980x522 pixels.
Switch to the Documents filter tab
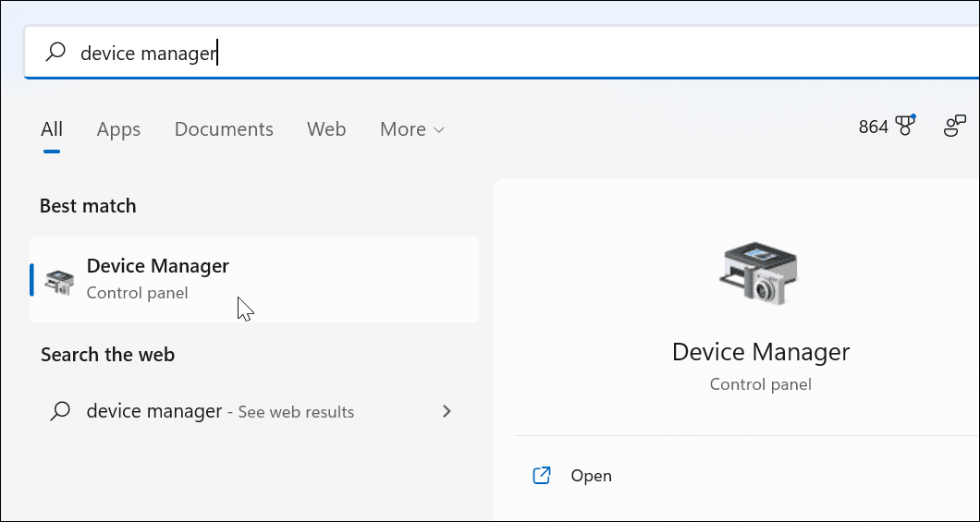pos(224,129)
